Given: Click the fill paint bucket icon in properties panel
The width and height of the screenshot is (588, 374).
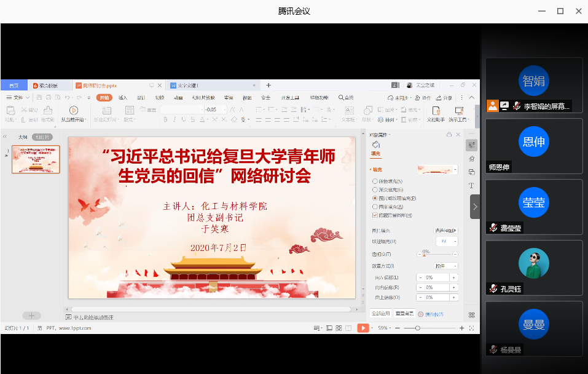Looking at the screenshot, I should click(x=375, y=144).
